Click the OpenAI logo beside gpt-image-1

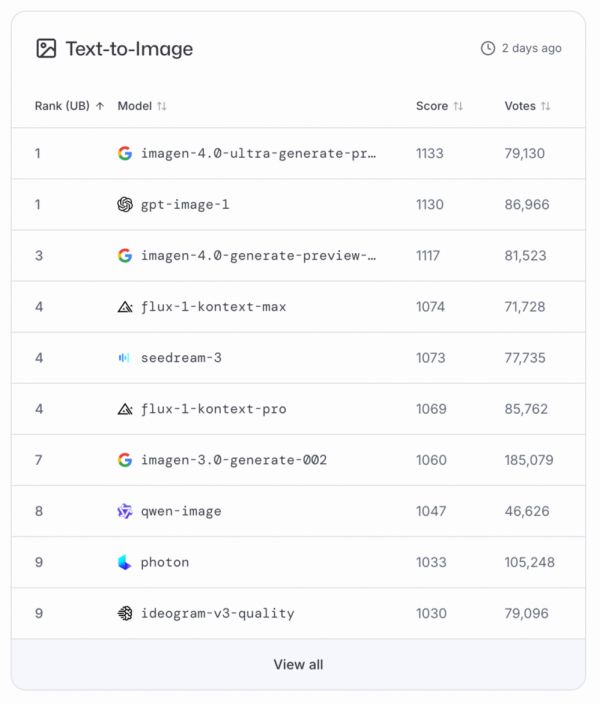(125, 204)
